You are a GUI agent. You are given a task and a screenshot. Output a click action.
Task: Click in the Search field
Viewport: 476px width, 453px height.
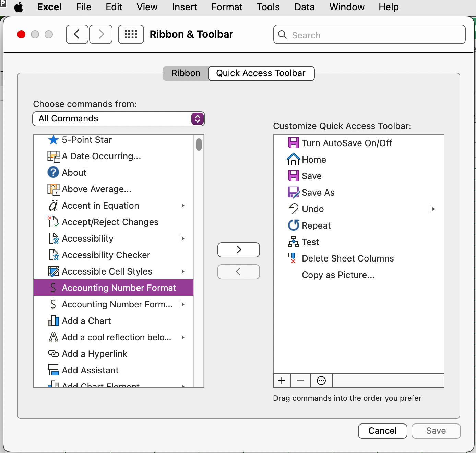coord(369,34)
